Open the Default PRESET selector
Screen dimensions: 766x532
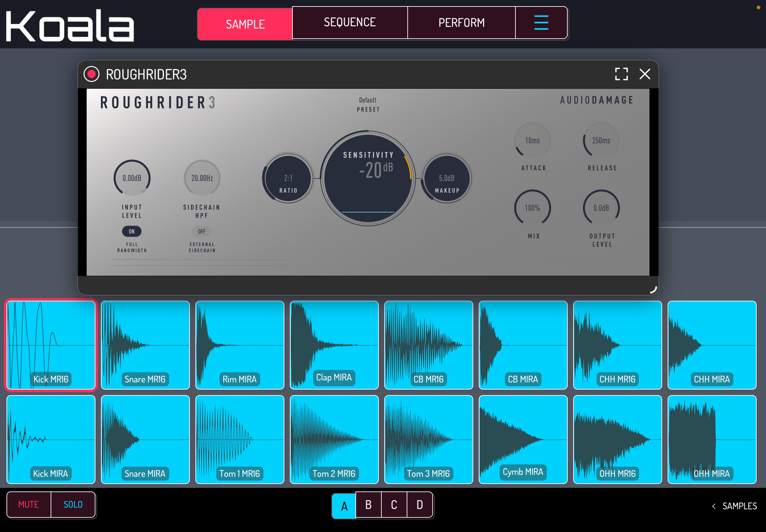[368, 104]
